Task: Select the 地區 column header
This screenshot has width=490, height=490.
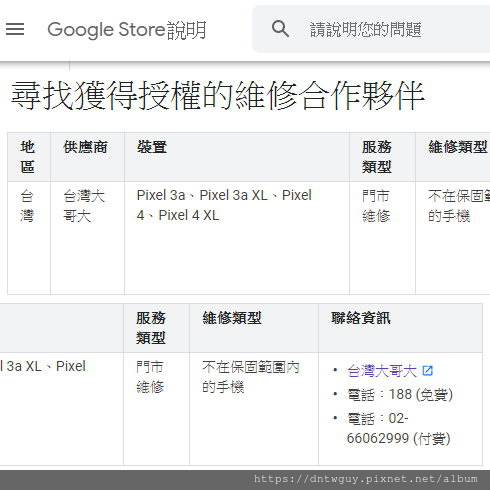Action: pyautogui.click(x=29, y=157)
